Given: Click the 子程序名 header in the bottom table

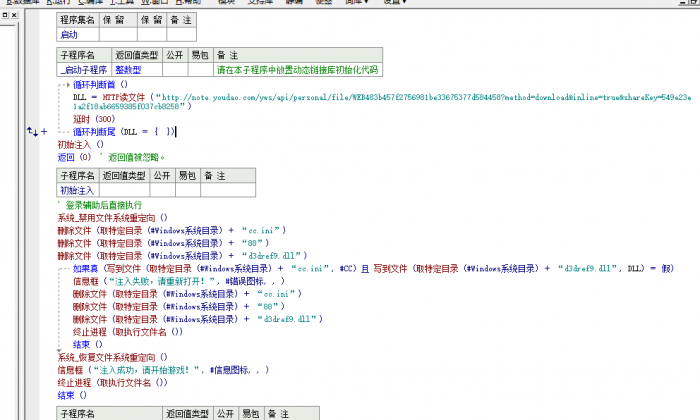Looking at the screenshot, I should (x=109, y=414).
